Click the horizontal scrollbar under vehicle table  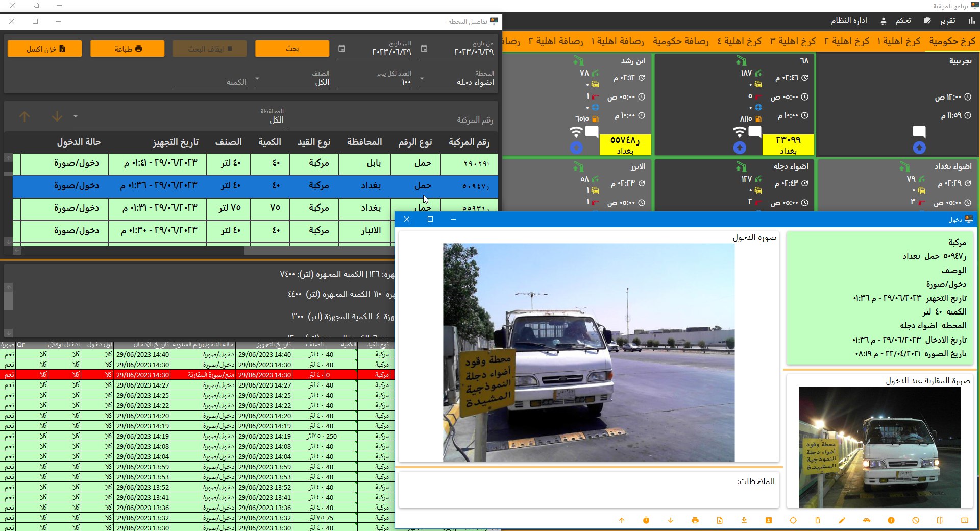(319, 251)
